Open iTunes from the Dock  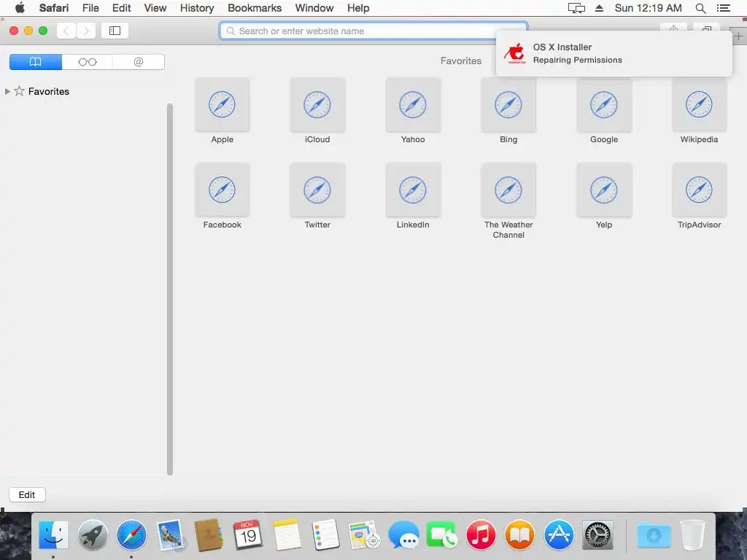tap(481, 534)
